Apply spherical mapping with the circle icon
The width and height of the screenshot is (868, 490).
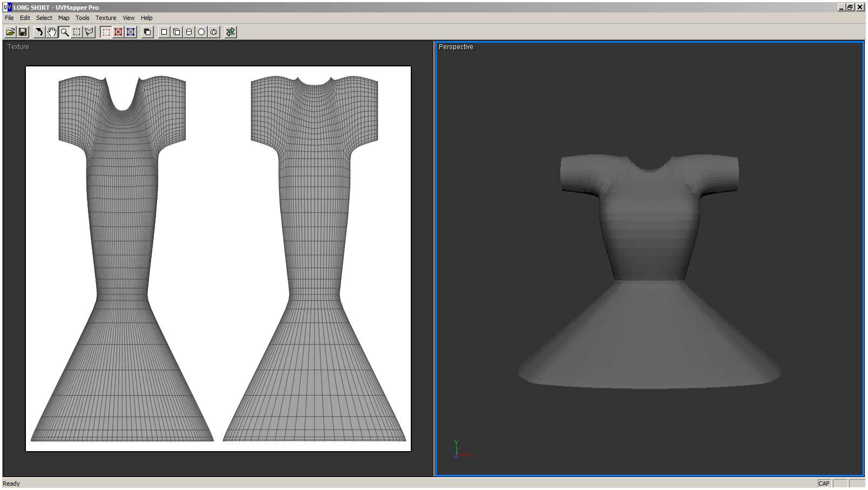pyautogui.click(x=201, y=32)
